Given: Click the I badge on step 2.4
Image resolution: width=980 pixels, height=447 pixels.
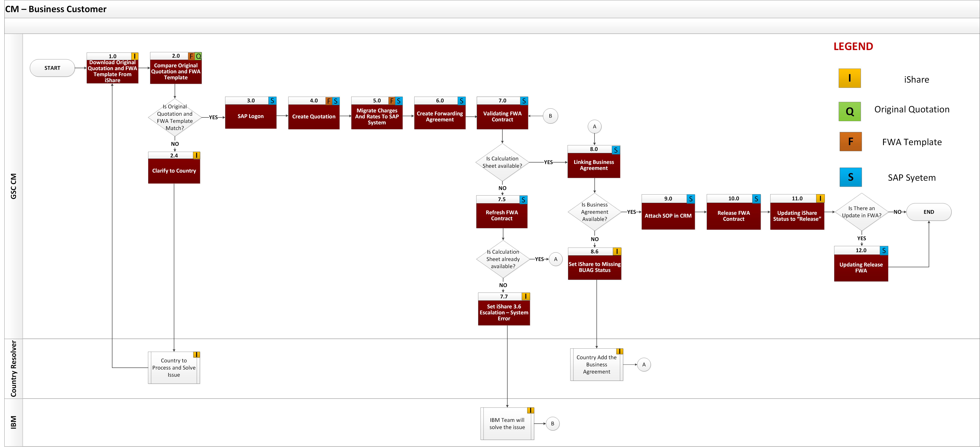Looking at the screenshot, I should (196, 155).
